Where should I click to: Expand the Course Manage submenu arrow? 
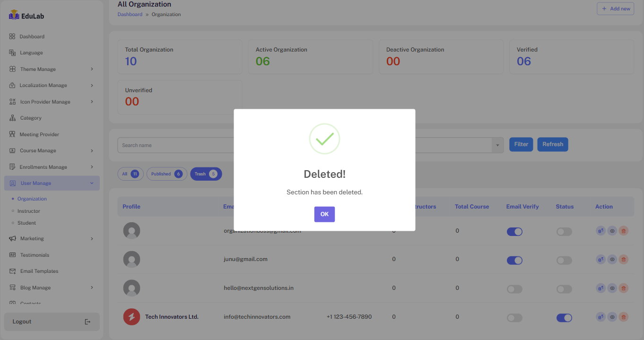(x=92, y=151)
